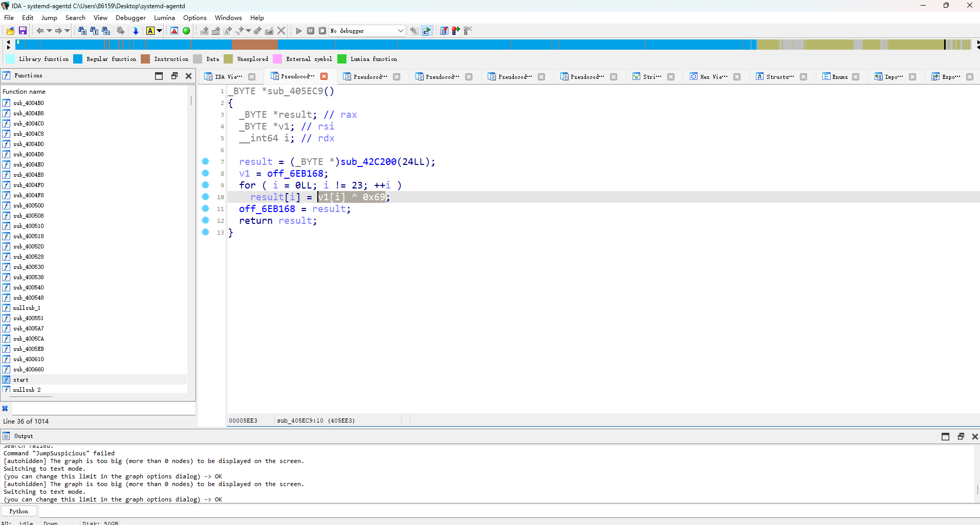This screenshot has height=525, width=980.
Task: Click sub_42C200 call in pseudocode
Action: click(x=368, y=162)
